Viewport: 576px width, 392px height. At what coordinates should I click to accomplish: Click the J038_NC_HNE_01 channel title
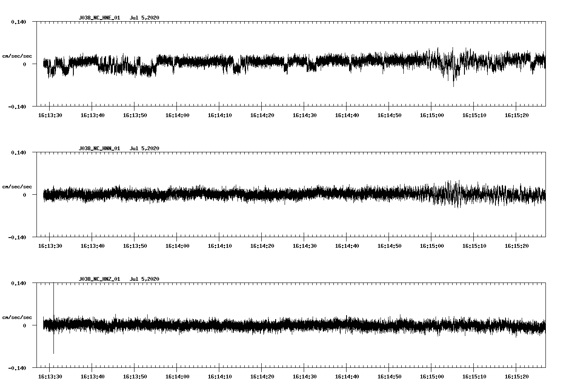coord(99,18)
